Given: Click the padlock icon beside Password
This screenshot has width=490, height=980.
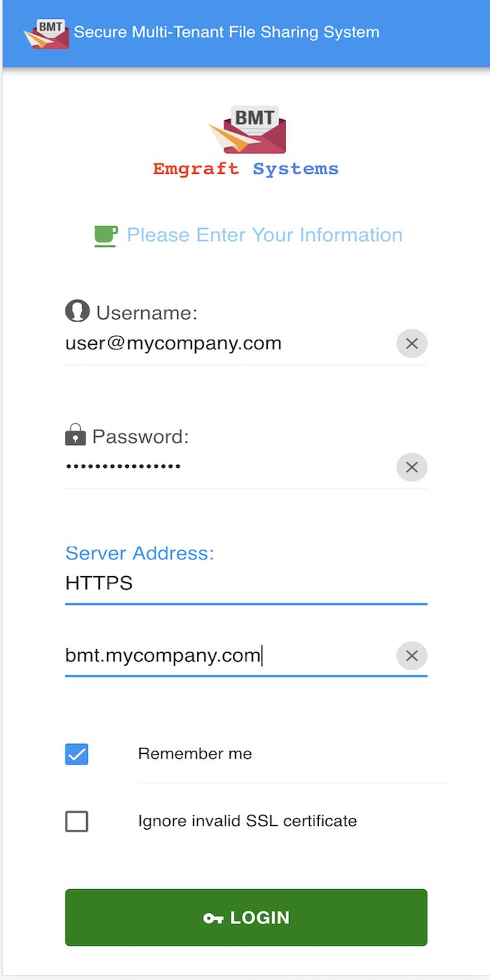Looking at the screenshot, I should (x=76, y=434).
